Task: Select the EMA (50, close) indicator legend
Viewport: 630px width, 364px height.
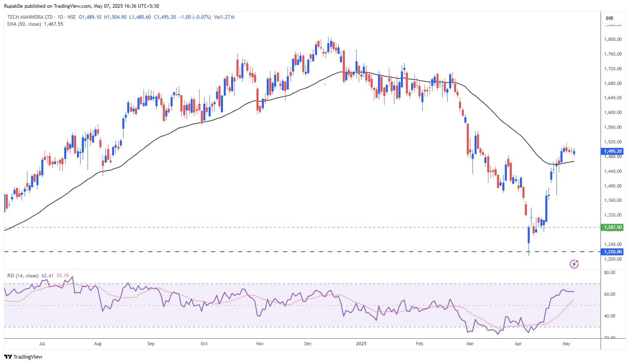Action: (24, 24)
